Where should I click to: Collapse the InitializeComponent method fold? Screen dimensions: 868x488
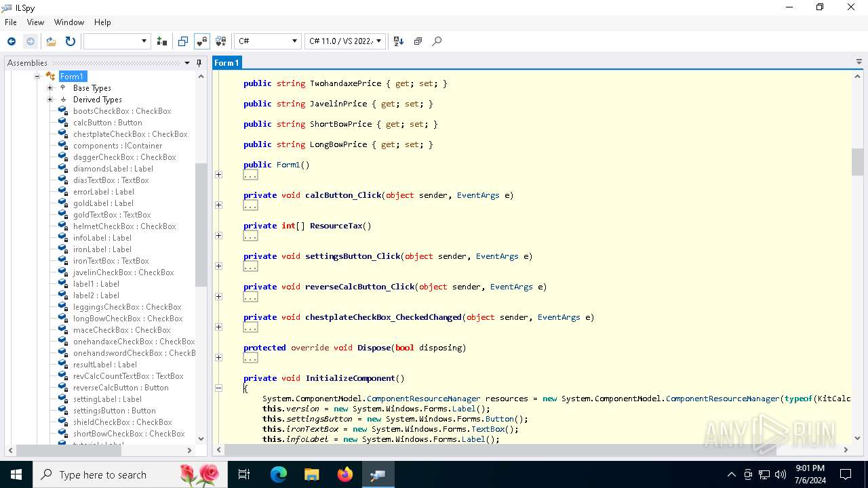(218, 388)
